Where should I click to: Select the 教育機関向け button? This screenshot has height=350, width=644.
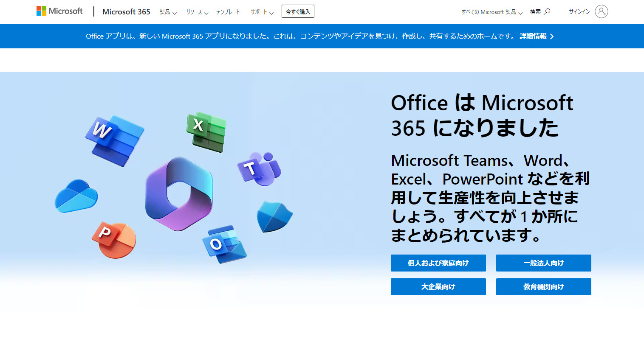pos(544,287)
